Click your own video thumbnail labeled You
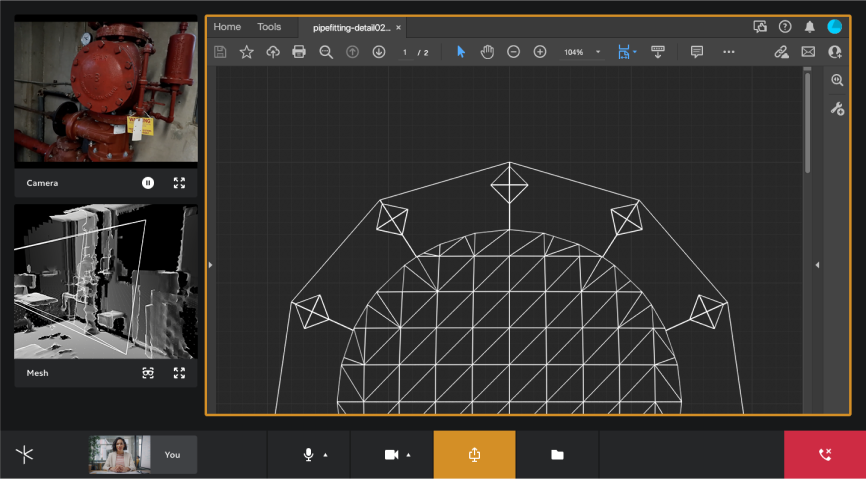The width and height of the screenshot is (867, 479). (x=143, y=455)
